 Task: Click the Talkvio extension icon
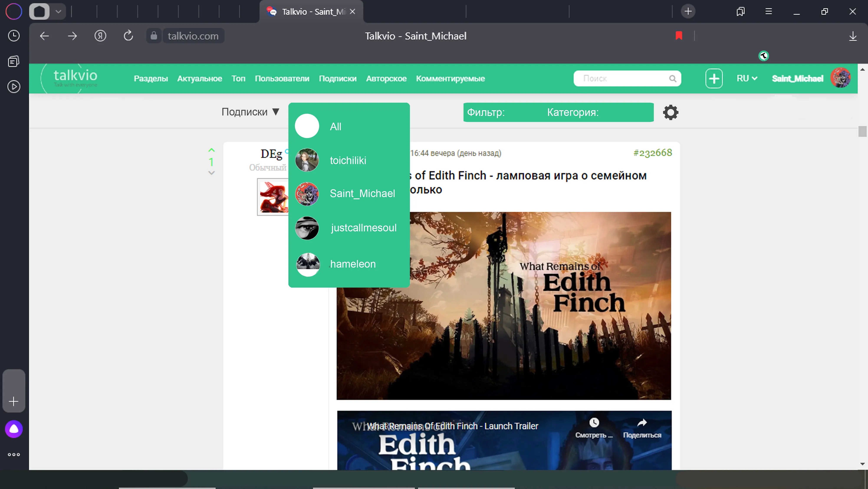(x=764, y=56)
